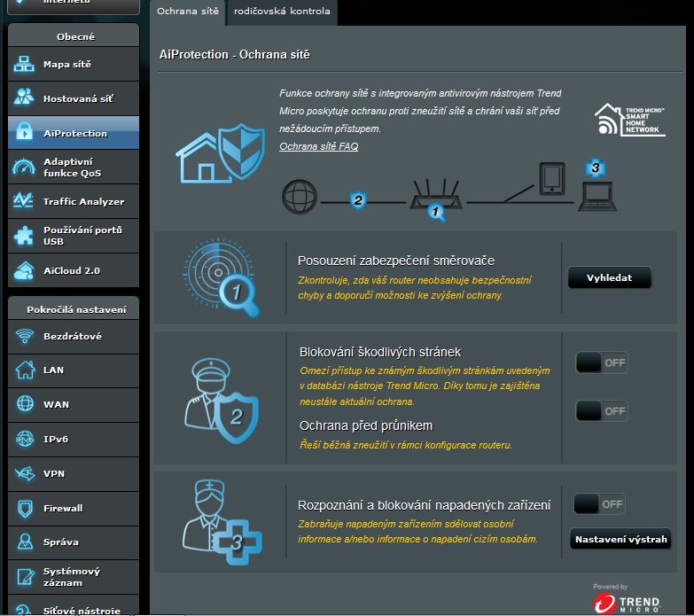Screen dimensions: 694x616
Task: Open the IPv6 settings icon
Action: (24, 439)
